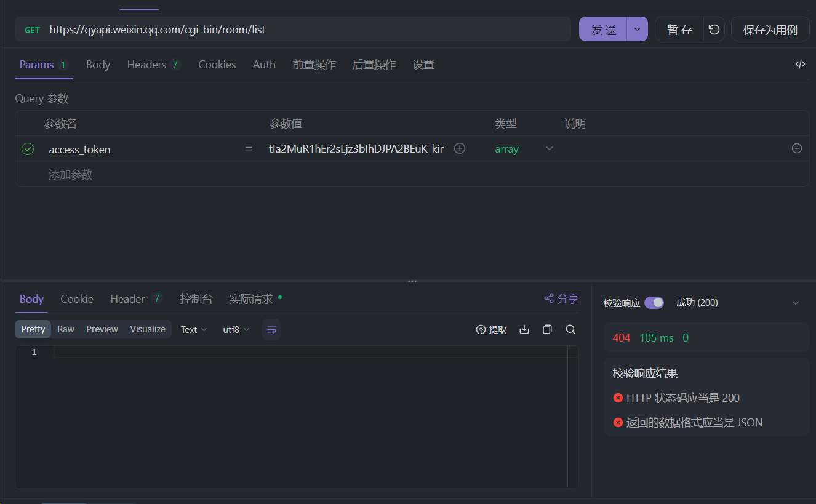Switch to the Headers tab
This screenshot has height=504, width=816.
[x=146, y=64]
